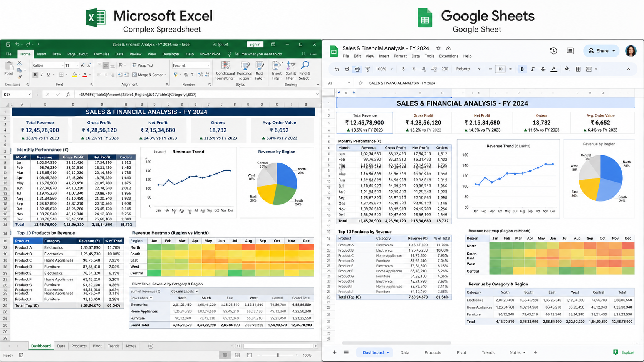Viewport: 644px width, 362px height.
Task: Collapse the Google Sheets toolbar chevron
Action: [x=628, y=69]
